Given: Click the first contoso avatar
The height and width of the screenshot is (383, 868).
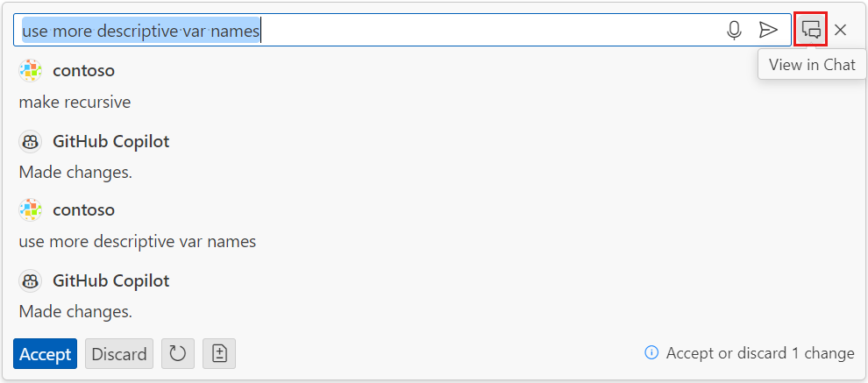Looking at the screenshot, I should (x=31, y=71).
